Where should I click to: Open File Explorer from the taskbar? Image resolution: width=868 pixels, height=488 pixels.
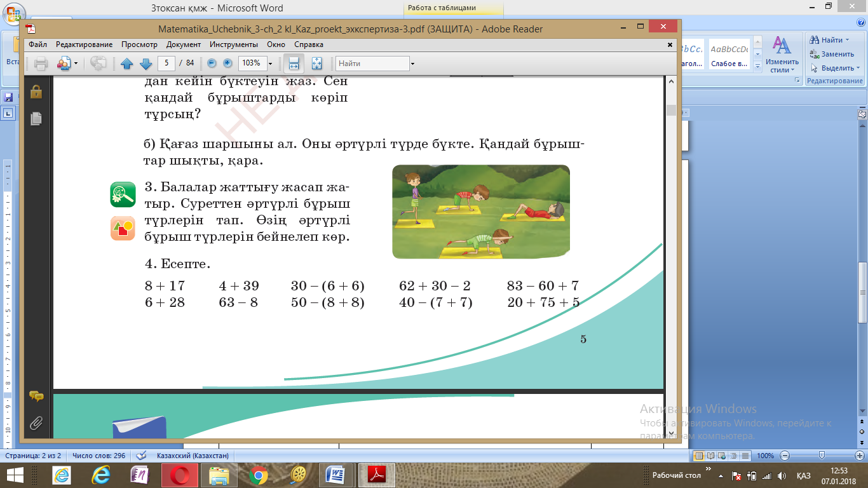[219, 475]
